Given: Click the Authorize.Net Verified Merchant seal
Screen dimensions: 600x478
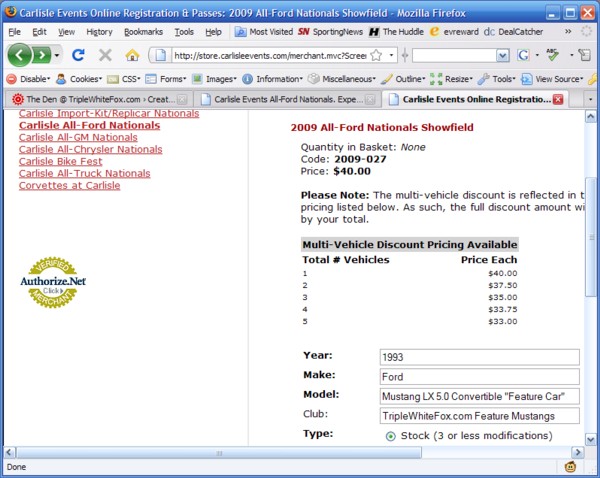Looking at the screenshot, I should [x=53, y=282].
